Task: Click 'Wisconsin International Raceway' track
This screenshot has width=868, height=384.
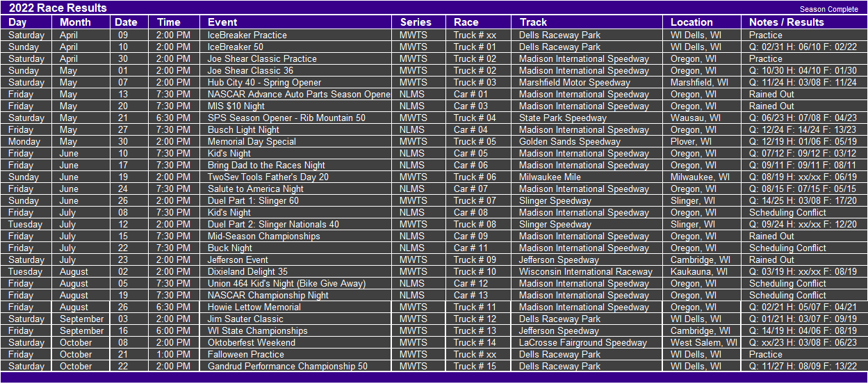Action: click(x=586, y=271)
